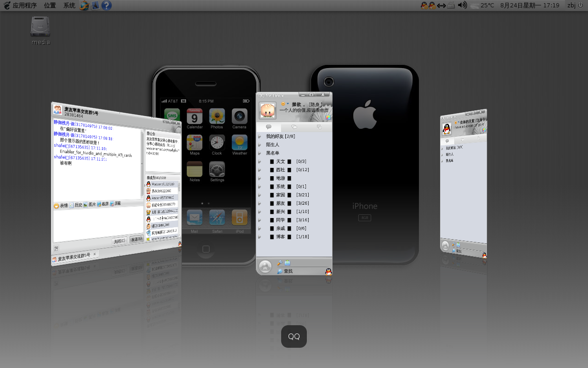The image size is (588, 368).
Task: Switch to the groups double-bubble tab in QQ
Action: 294,127
